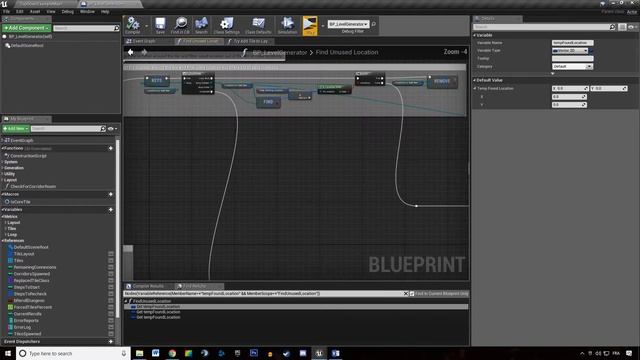
Task: Click Find in CB toolbar icon
Action: [180, 25]
